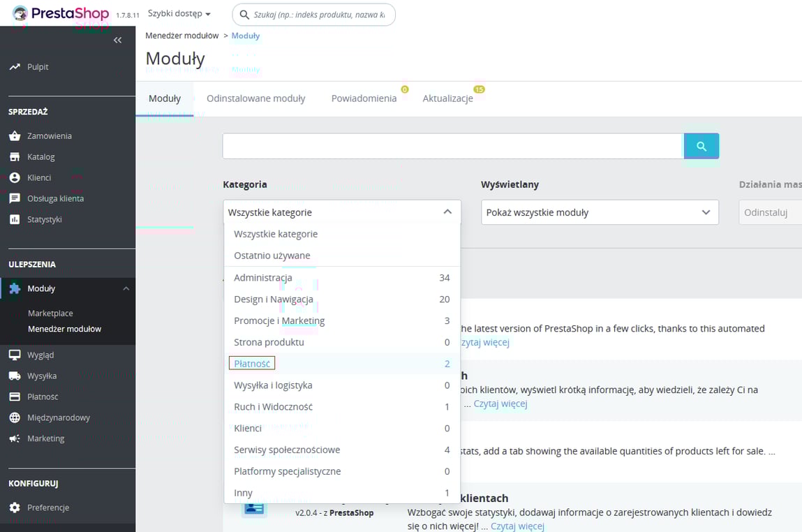Click the Wysyłka truck icon
This screenshot has width=802, height=532.
(15, 376)
